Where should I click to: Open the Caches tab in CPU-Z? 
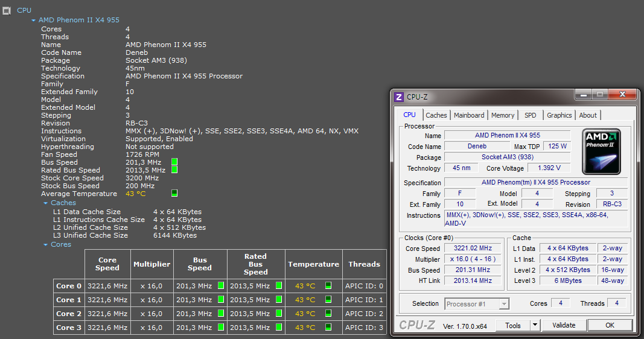pos(436,115)
